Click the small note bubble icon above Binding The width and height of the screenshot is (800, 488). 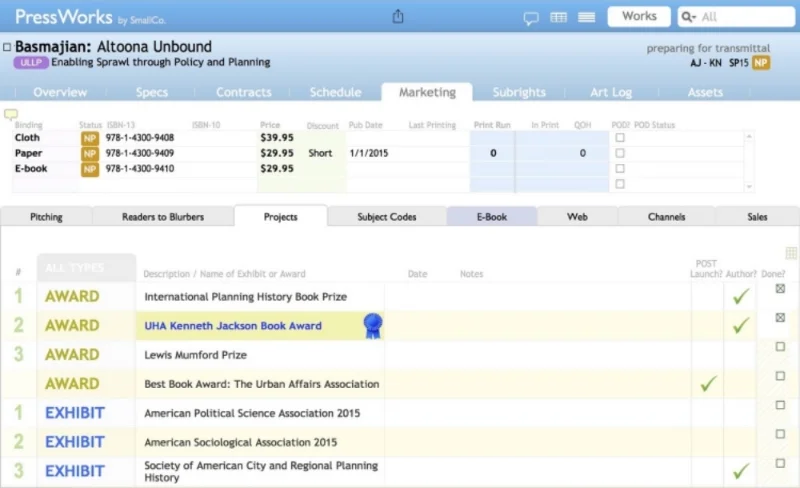pos(11,114)
